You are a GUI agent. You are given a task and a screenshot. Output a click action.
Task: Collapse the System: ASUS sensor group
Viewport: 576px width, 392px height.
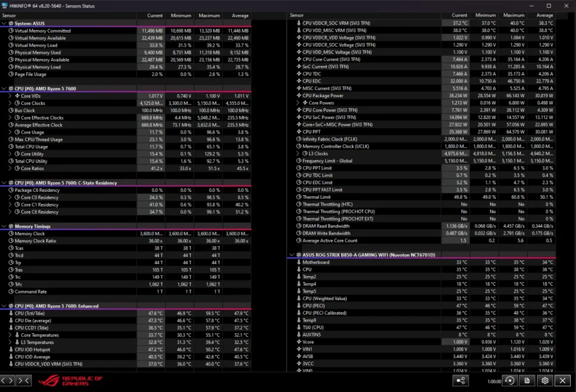pyautogui.click(x=4, y=24)
